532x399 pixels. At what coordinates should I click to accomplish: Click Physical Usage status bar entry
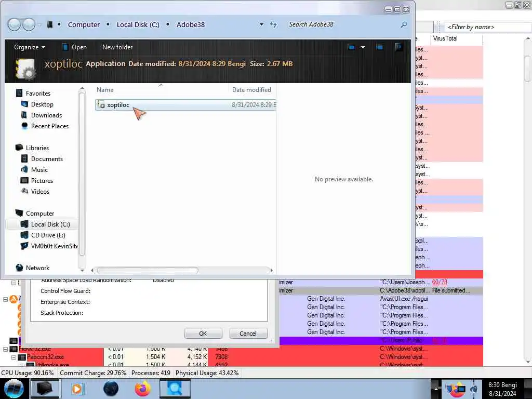[x=207, y=373]
